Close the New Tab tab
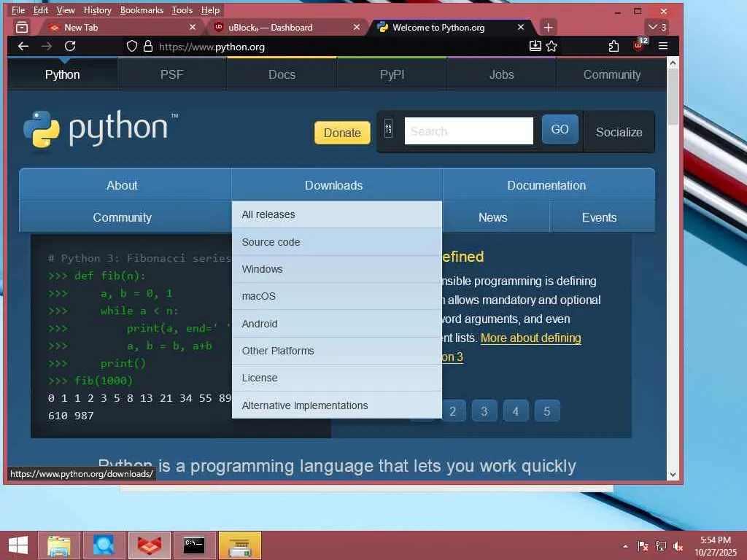This screenshot has width=747, height=560. pyautogui.click(x=192, y=27)
